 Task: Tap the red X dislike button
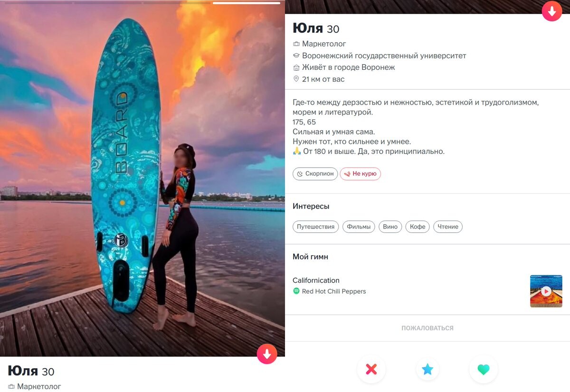coord(371,369)
